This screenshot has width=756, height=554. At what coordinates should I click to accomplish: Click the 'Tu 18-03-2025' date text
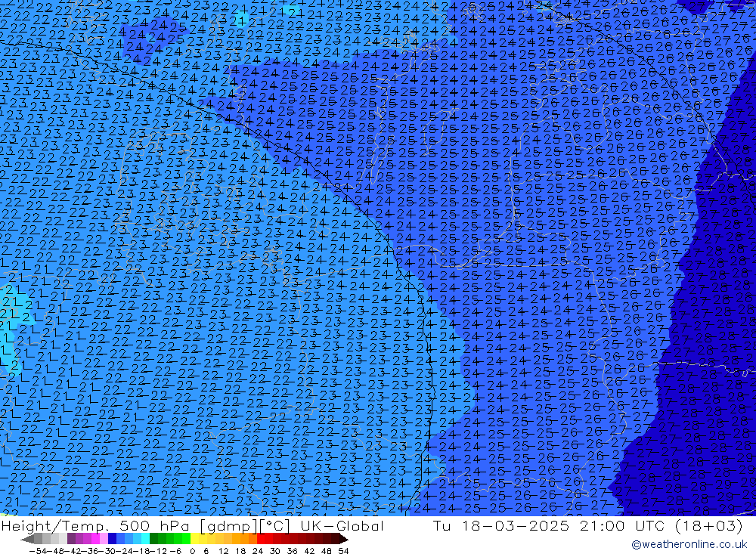501,525
